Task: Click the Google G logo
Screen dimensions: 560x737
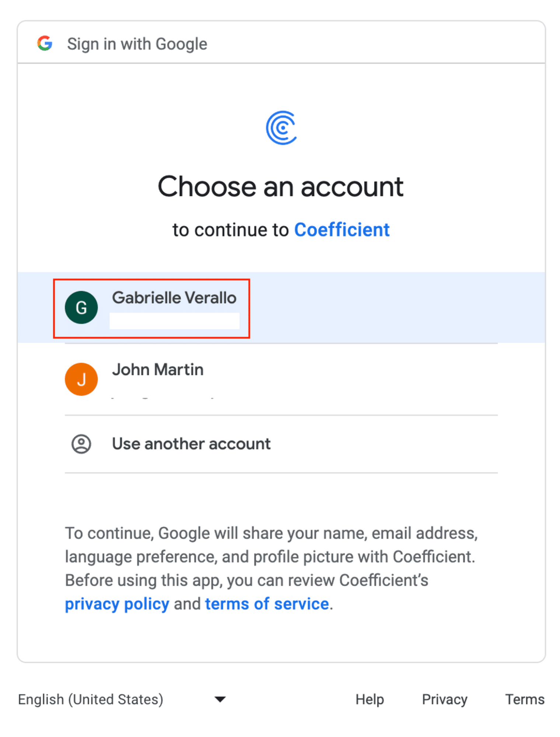Action: pos(45,44)
